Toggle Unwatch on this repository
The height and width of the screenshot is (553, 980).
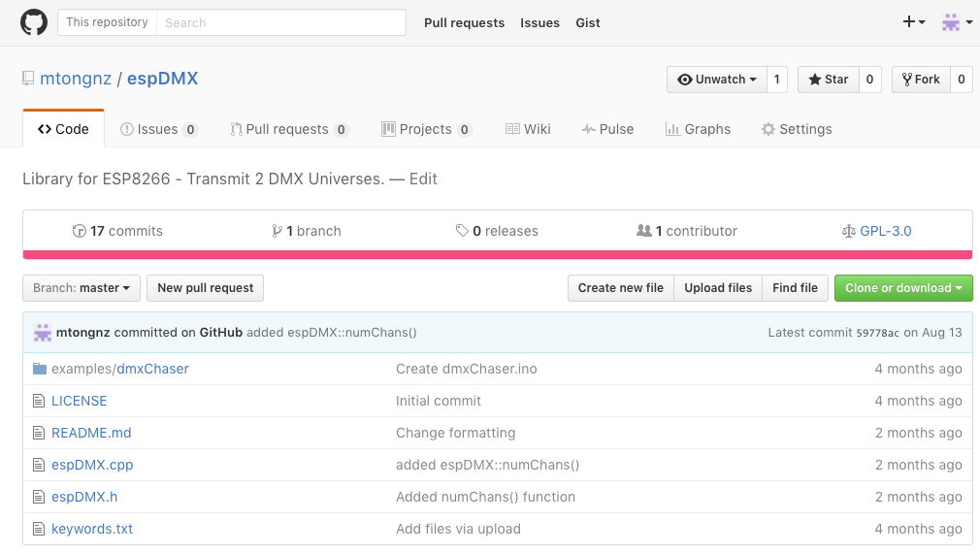point(716,80)
